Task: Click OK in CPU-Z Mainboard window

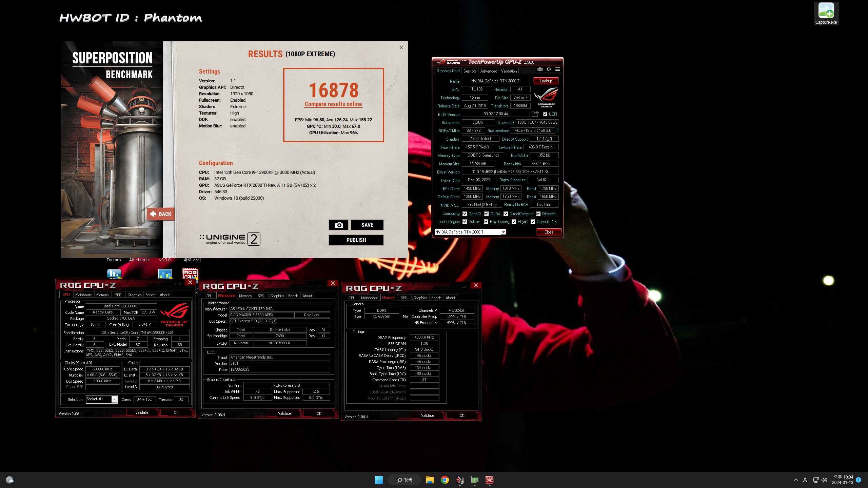Action: pyautogui.click(x=319, y=413)
